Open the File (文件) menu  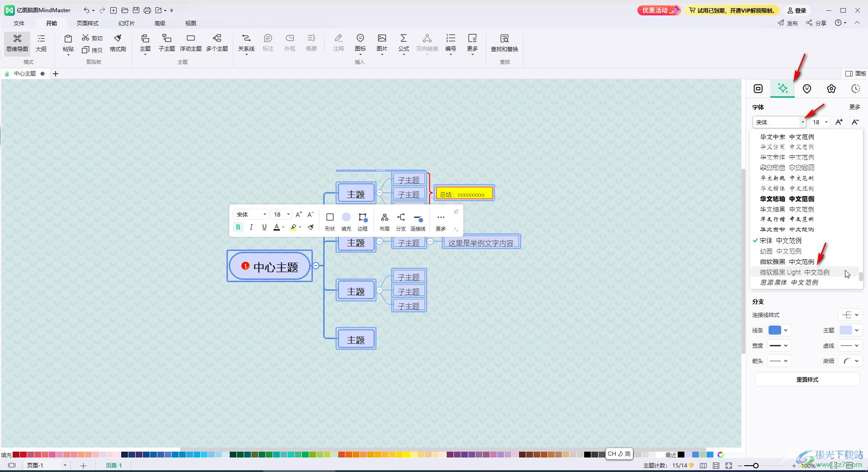(19, 23)
